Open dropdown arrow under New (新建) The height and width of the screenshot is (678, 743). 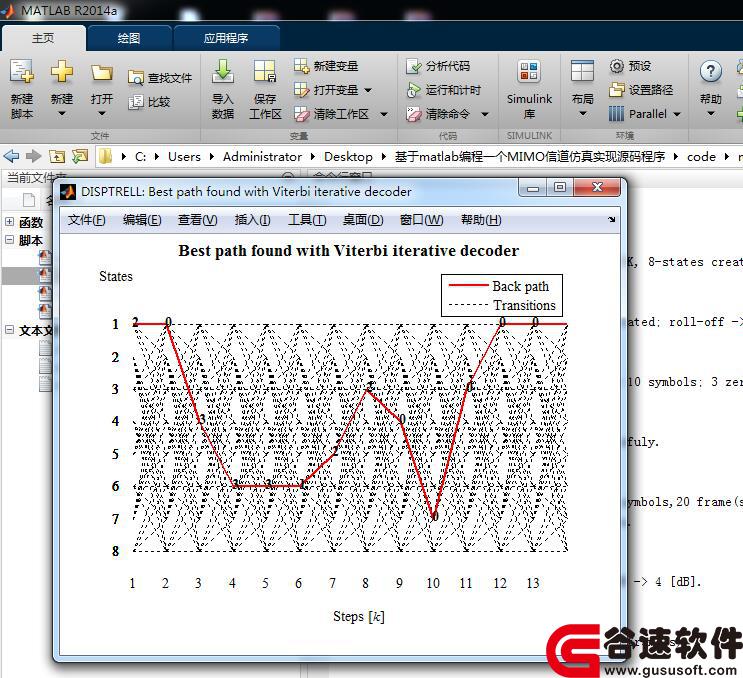click(62, 114)
